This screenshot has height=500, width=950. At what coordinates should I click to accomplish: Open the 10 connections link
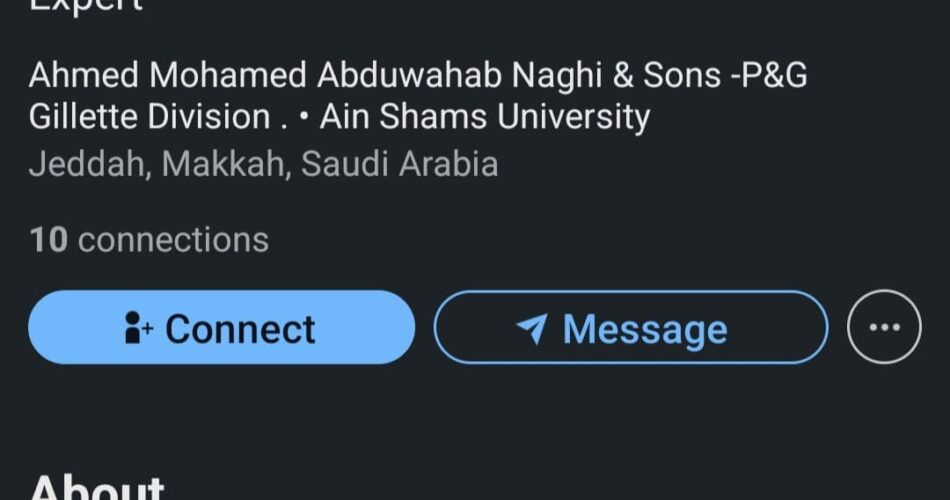coord(149,240)
